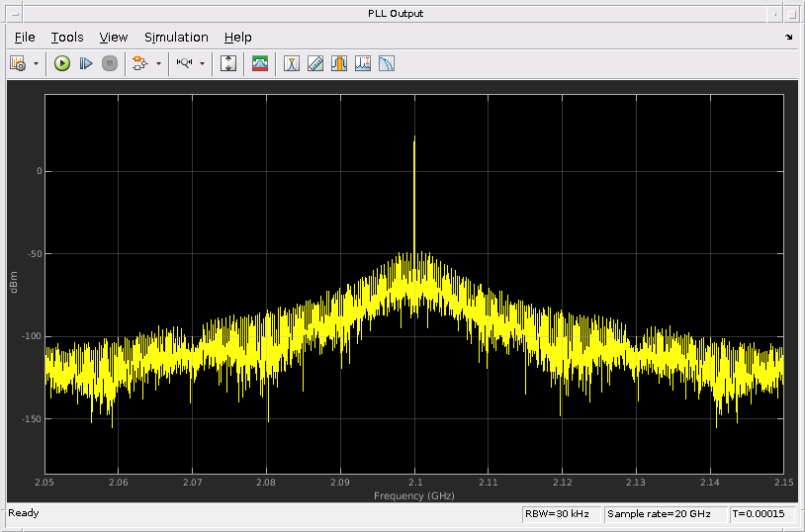Enable the CCDF Measurements tool
Screen dimensions: 805x532
[x=387, y=63]
